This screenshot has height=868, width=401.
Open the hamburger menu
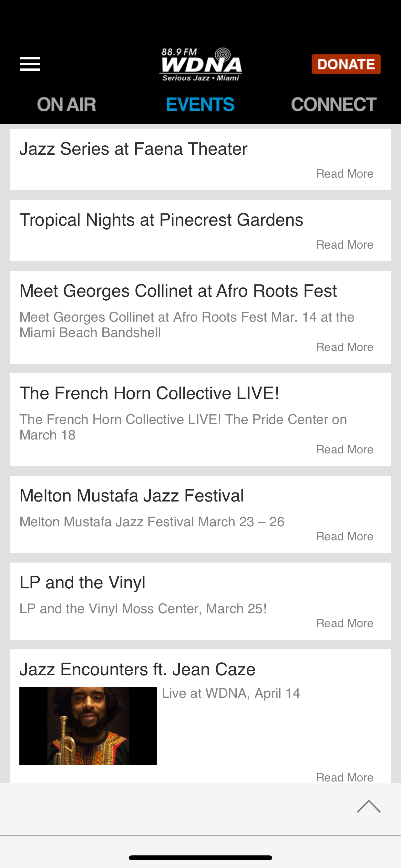(x=30, y=64)
